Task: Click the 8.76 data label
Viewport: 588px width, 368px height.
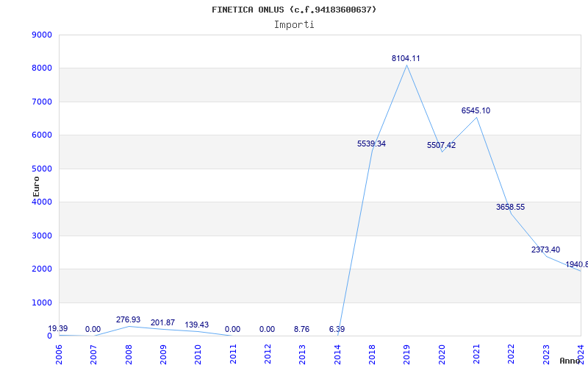Action: pyautogui.click(x=301, y=329)
